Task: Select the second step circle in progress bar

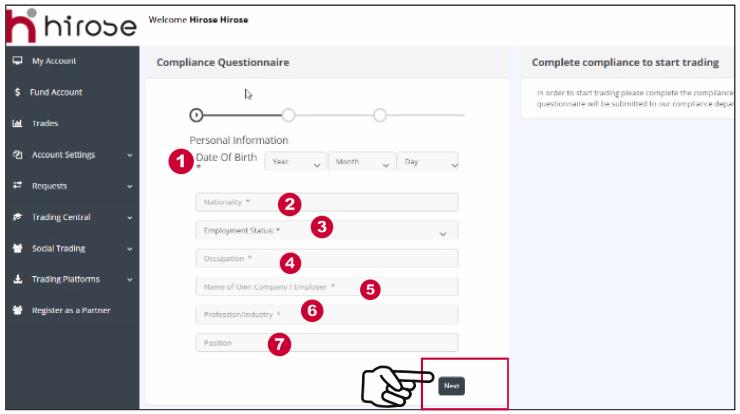Action: (288, 114)
